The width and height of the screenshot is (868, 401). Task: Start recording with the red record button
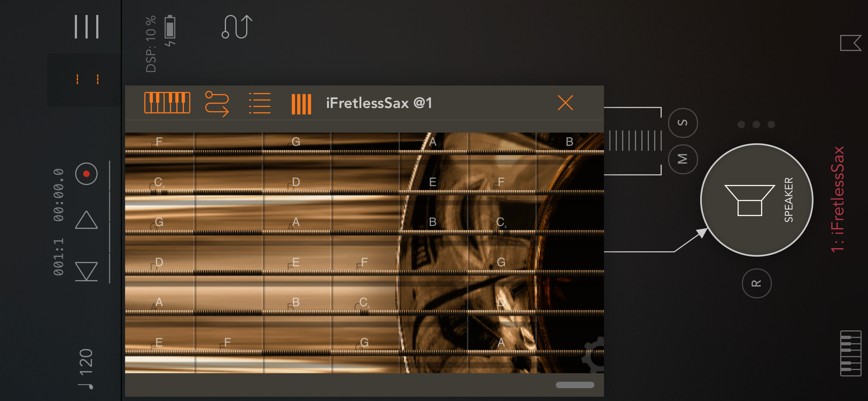tap(86, 174)
